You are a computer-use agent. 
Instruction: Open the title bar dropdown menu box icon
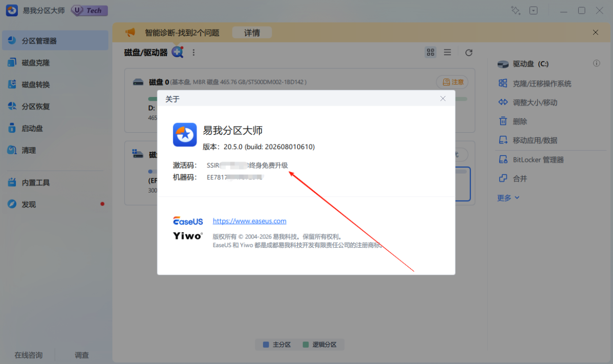(533, 10)
